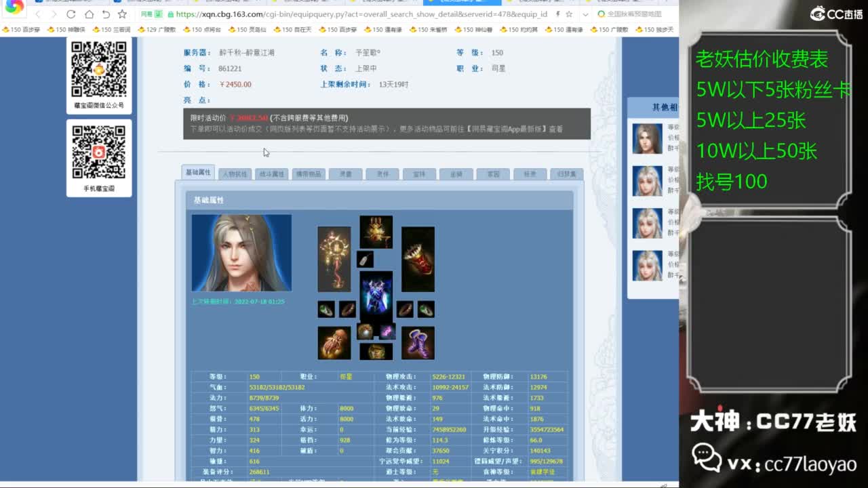The height and width of the screenshot is (488, 868).
Task: Open the '150 神仙眷' bookmark
Action: 474,30
